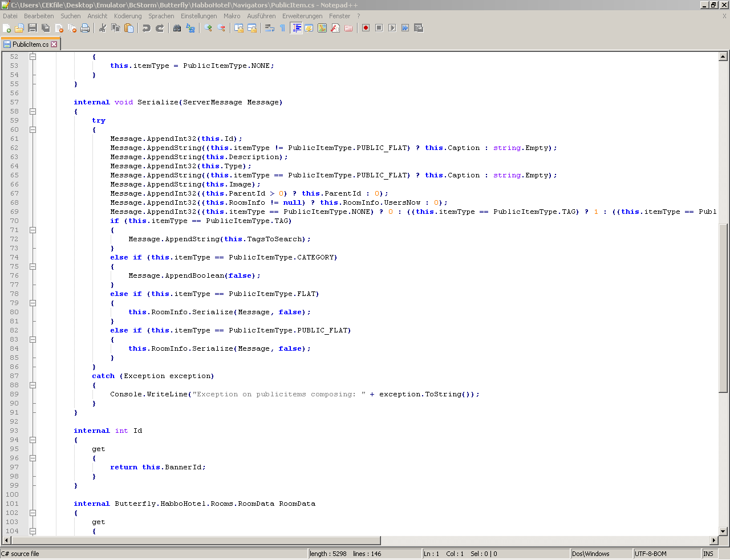Collapse the Id property fold on line 94
Image resolution: width=730 pixels, height=560 pixels.
click(33, 440)
